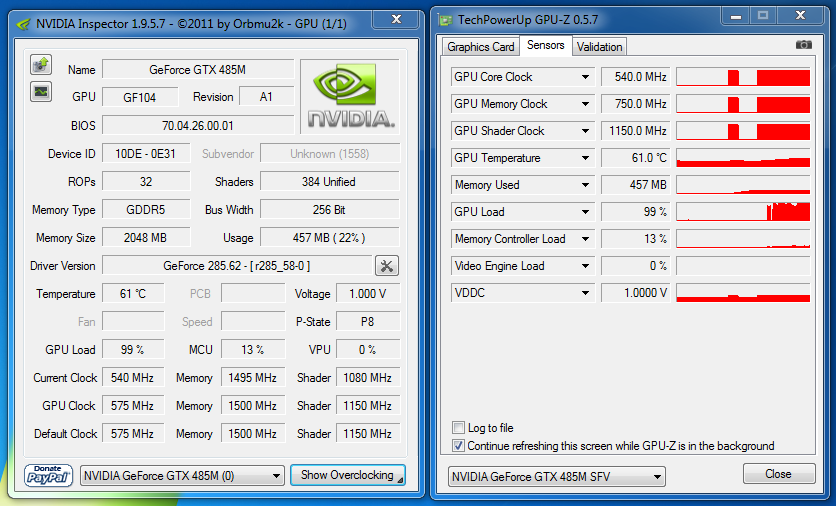Viewport: 836px width, 506px height.
Task: Click the Bus Width field 256 Bit
Action: (329, 210)
